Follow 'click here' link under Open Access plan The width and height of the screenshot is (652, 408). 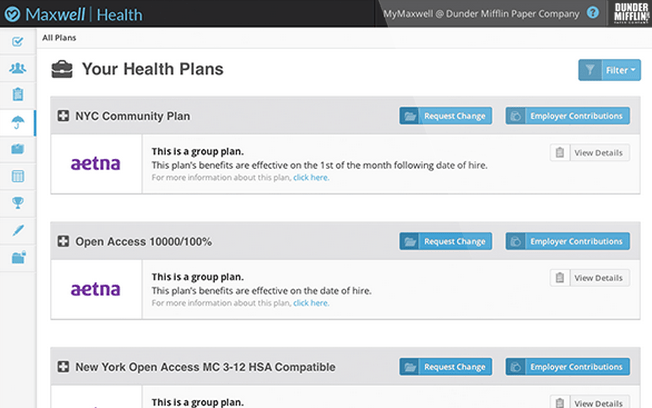tap(310, 302)
